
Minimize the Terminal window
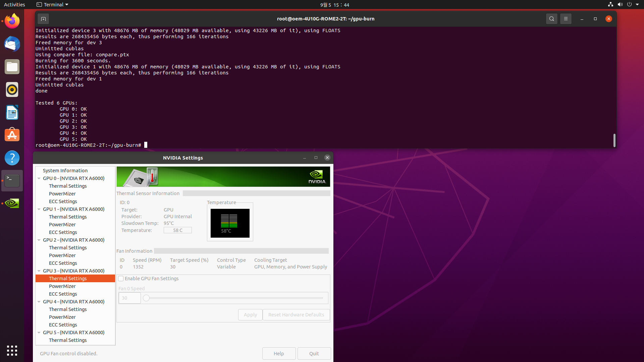point(582,19)
